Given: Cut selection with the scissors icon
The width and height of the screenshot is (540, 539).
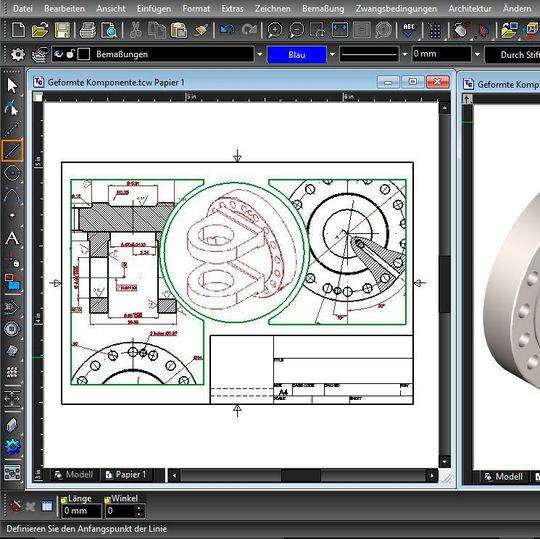Looking at the screenshot, I should click(x=135, y=30).
